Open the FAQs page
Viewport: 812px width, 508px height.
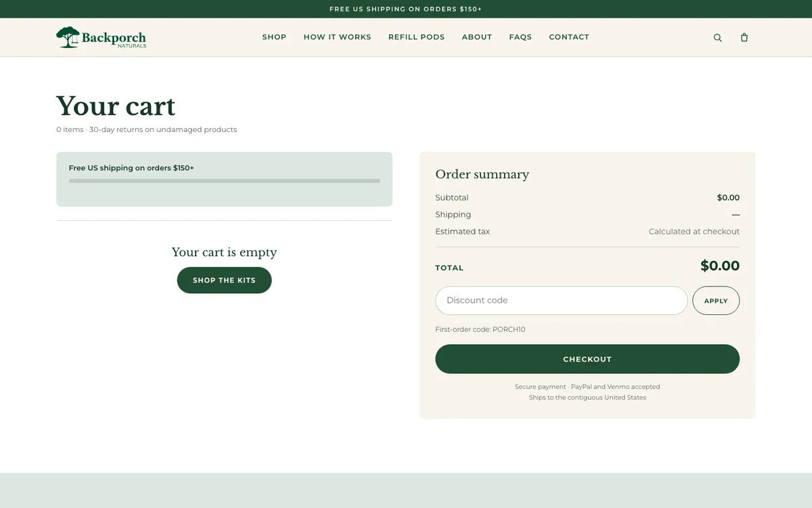520,37
